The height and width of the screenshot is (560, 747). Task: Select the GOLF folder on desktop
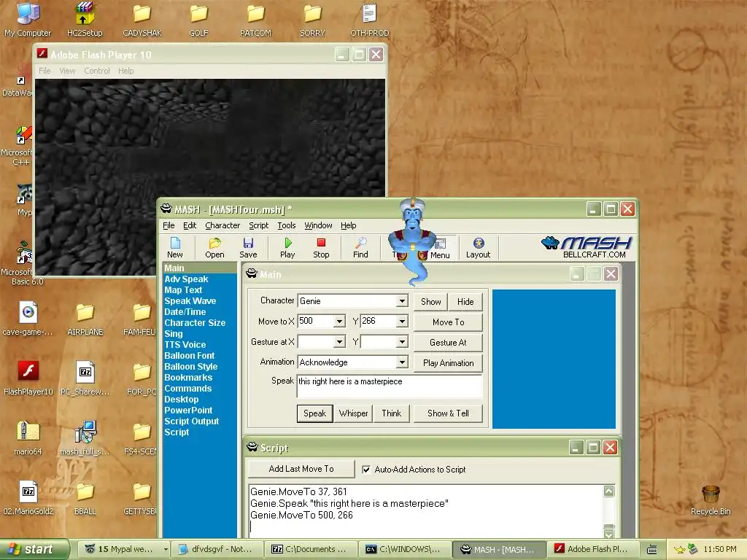[198, 20]
